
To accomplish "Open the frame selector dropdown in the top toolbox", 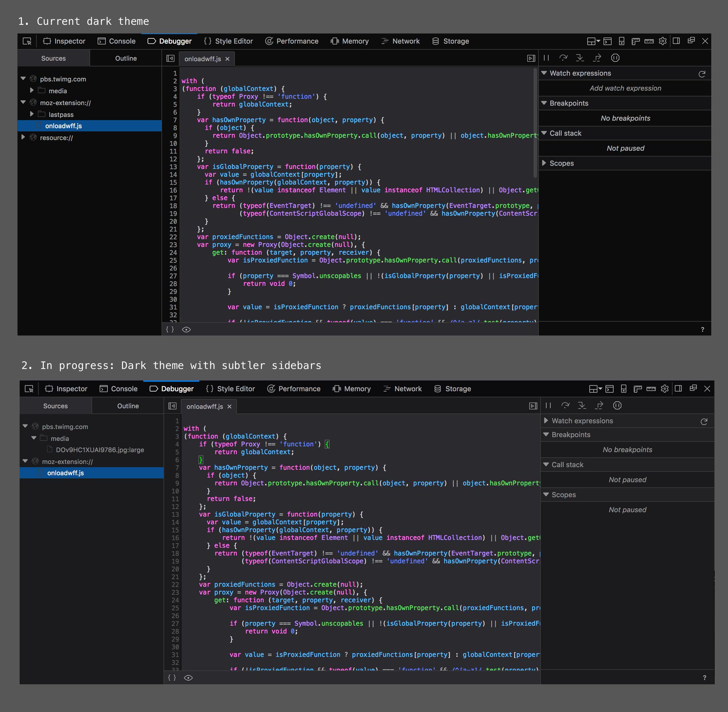I will (593, 41).
